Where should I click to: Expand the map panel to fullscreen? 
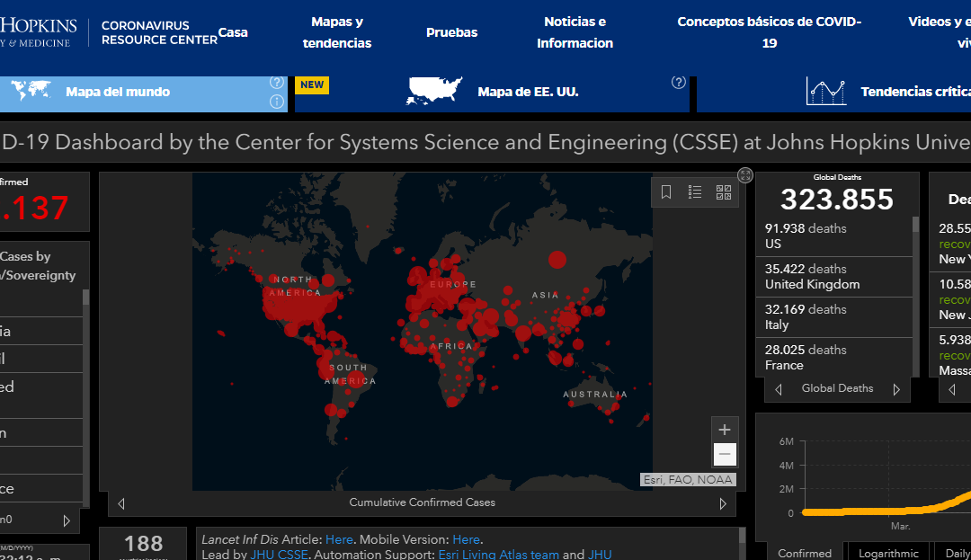point(744,175)
